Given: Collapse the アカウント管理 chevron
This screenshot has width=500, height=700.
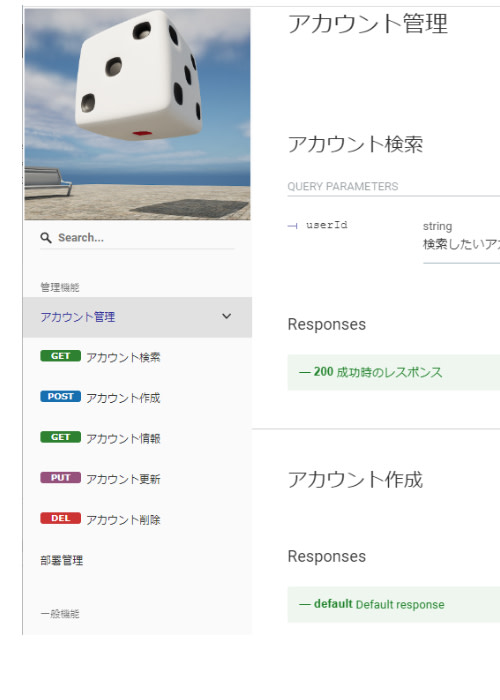Looking at the screenshot, I should pos(227,317).
